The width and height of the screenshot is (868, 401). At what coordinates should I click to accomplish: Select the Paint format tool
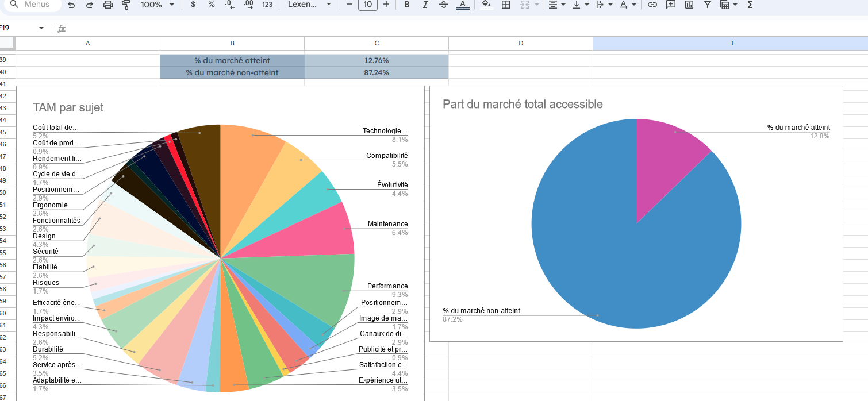[x=126, y=5]
